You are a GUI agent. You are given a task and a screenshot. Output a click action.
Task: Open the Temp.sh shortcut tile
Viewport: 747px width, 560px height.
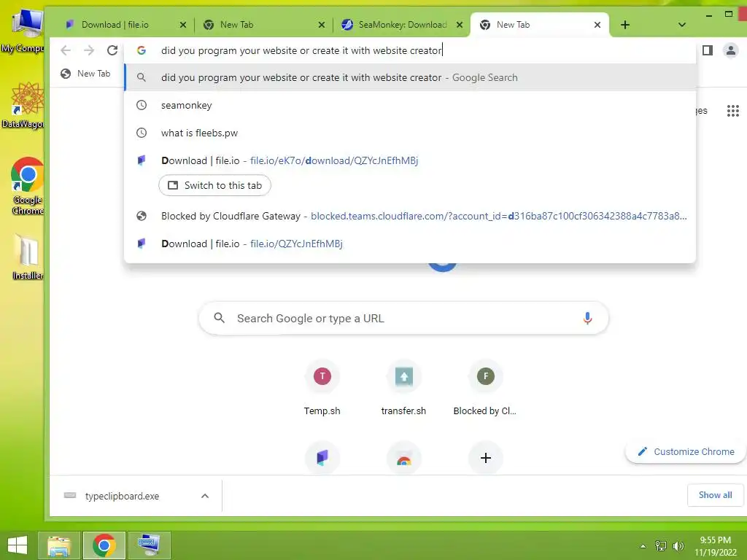tap(322, 388)
